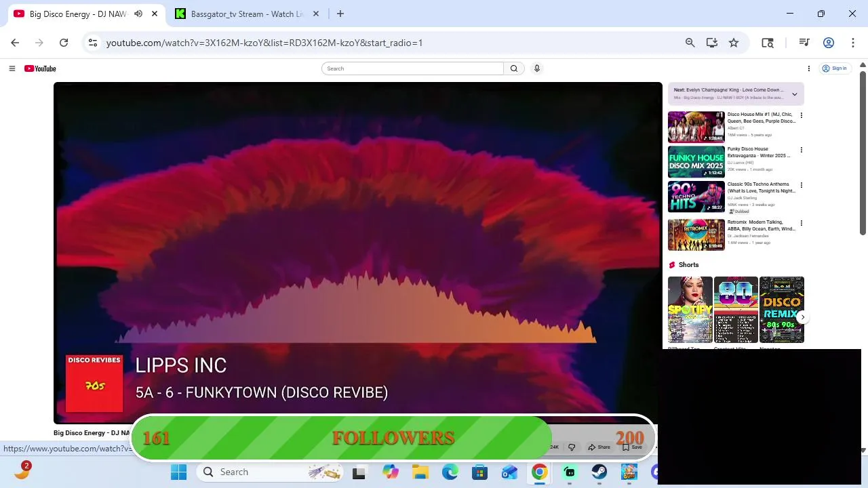This screenshot has height=488, width=868.
Task: Dislike the video with thumbs-down button
Action: (572, 447)
